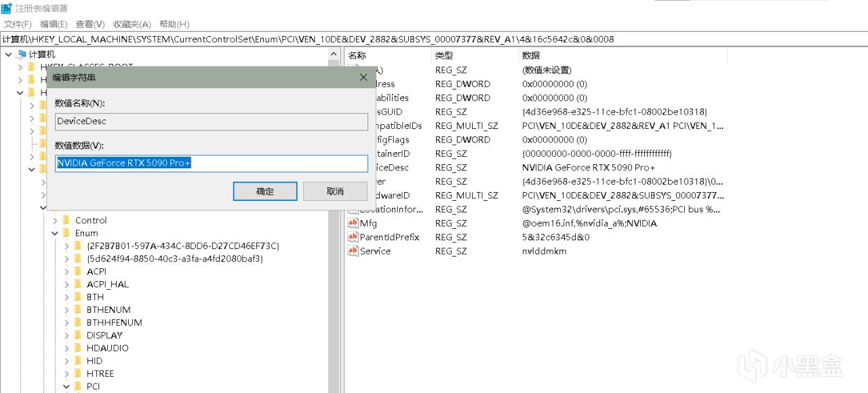
Task: Expand the BTHENUM key
Action: tap(67, 310)
